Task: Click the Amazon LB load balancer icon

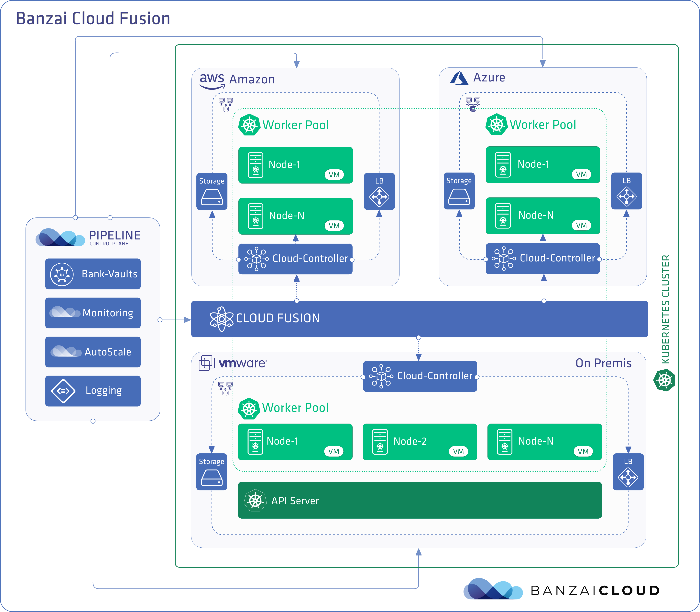Action: coord(379,197)
